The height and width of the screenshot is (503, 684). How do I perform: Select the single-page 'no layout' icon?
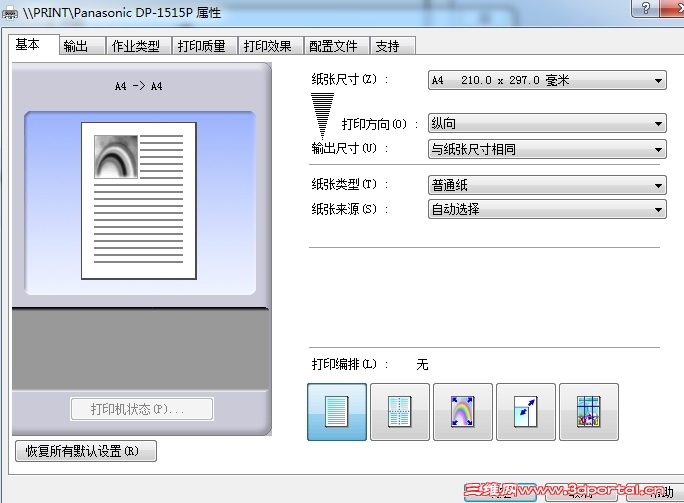click(x=337, y=412)
